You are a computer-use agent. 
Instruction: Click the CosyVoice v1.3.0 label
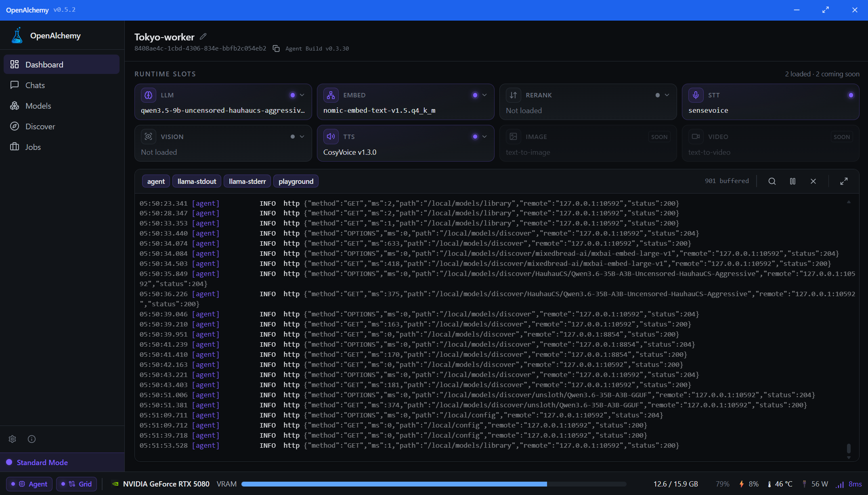click(x=350, y=152)
